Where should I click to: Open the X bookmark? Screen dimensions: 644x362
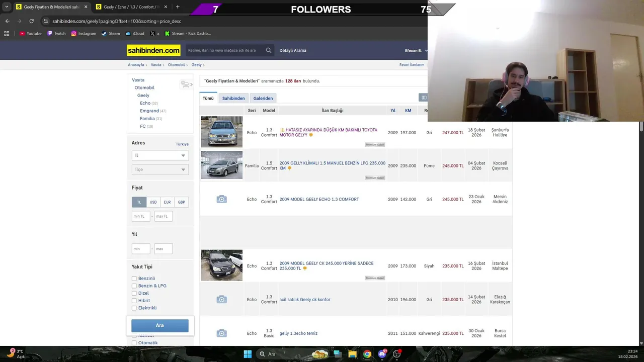pyautogui.click(x=154, y=34)
